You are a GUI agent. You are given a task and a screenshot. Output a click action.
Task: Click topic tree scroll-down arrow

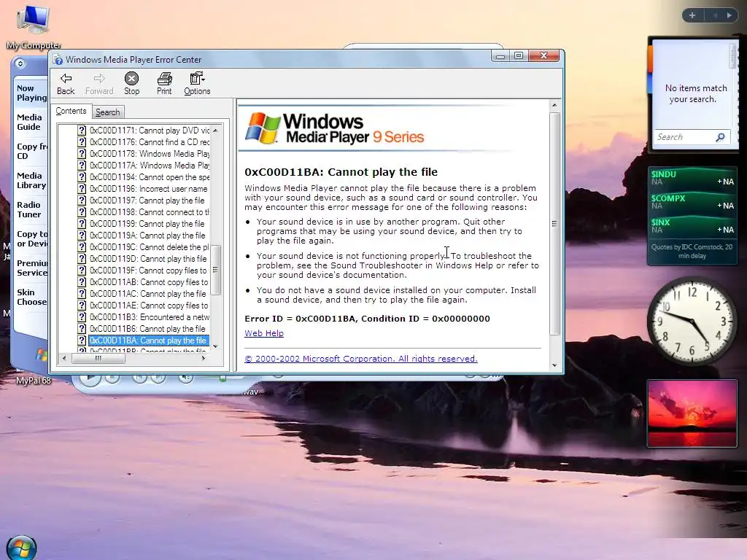point(215,346)
